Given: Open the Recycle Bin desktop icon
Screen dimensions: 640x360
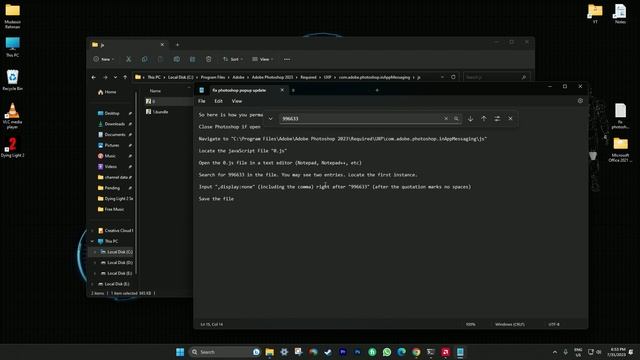Looking at the screenshot, I should point(12,80).
